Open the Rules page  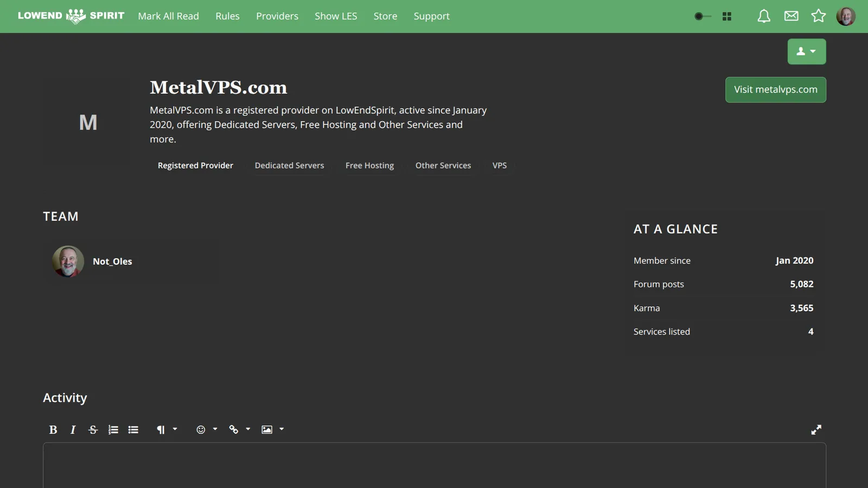(x=227, y=16)
